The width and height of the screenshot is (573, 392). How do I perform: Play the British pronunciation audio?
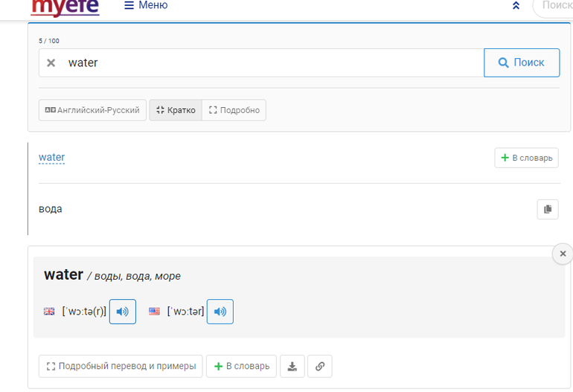coord(123,312)
